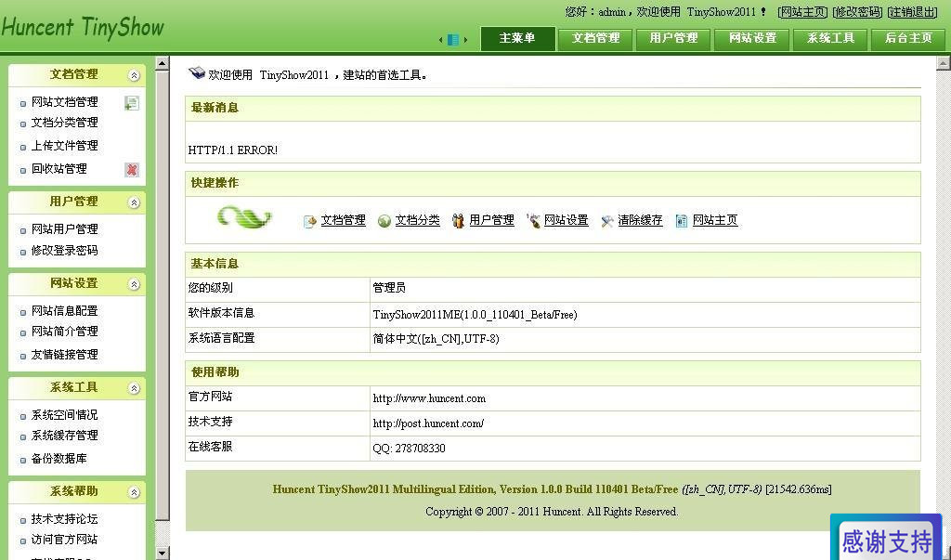Click the globe icon before 文档分类 shortcut

(384, 221)
